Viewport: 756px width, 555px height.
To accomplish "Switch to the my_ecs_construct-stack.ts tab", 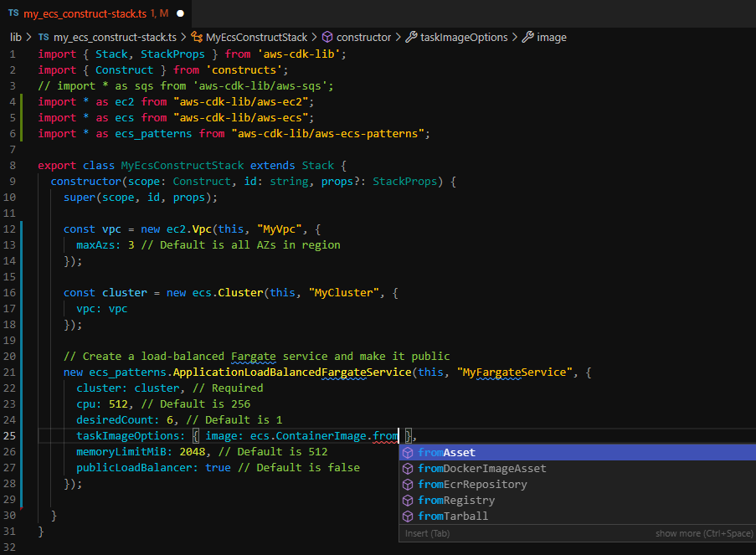I will click(x=84, y=13).
